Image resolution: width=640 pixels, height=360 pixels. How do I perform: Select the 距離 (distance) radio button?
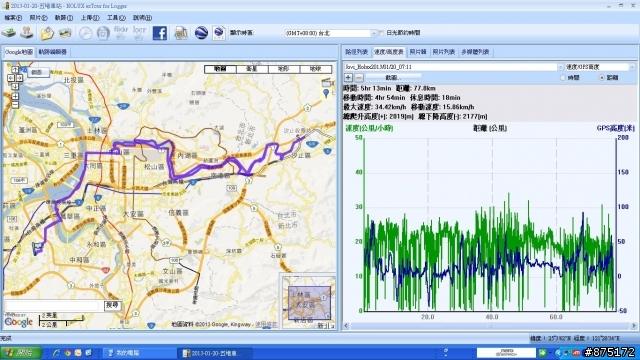coord(602,78)
